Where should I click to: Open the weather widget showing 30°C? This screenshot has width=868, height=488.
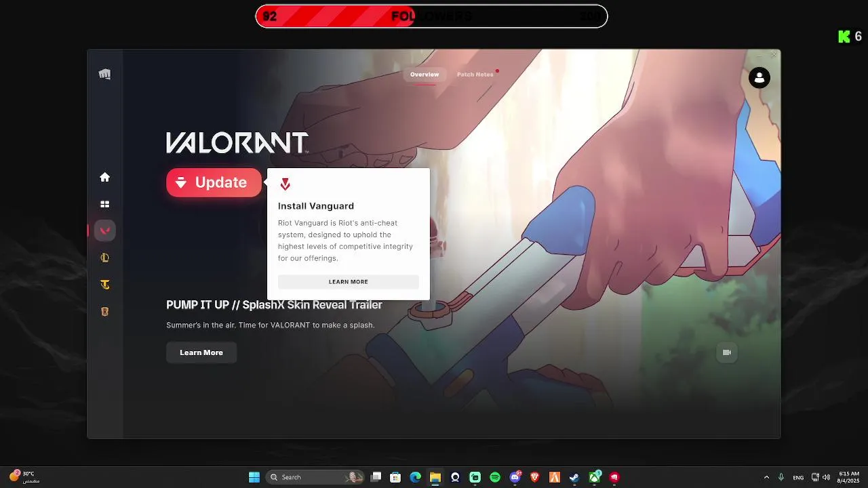[x=23, y=477]
